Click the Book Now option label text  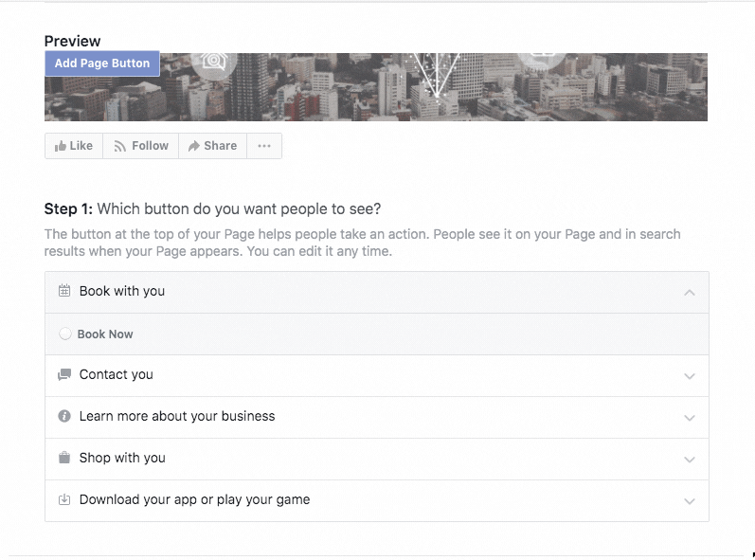[x=105, y=334]
